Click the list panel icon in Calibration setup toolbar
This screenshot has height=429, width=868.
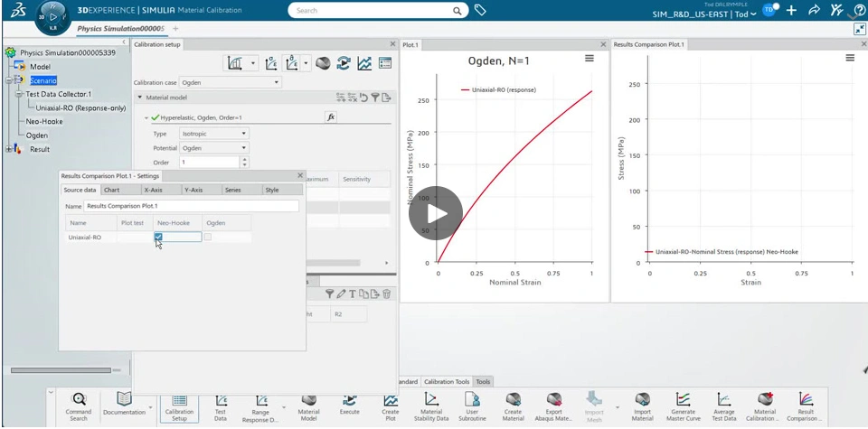385,63
